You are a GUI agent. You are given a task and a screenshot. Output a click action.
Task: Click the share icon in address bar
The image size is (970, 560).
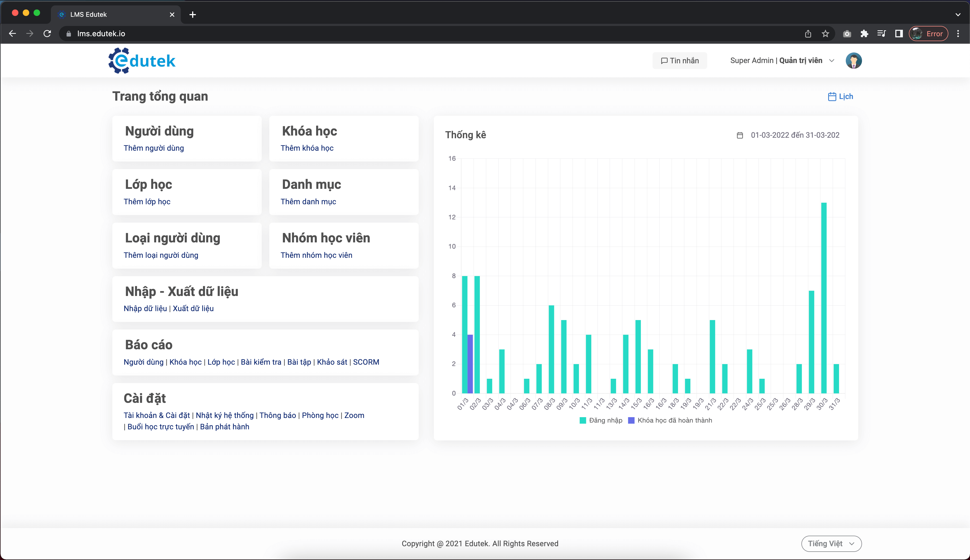808,34
